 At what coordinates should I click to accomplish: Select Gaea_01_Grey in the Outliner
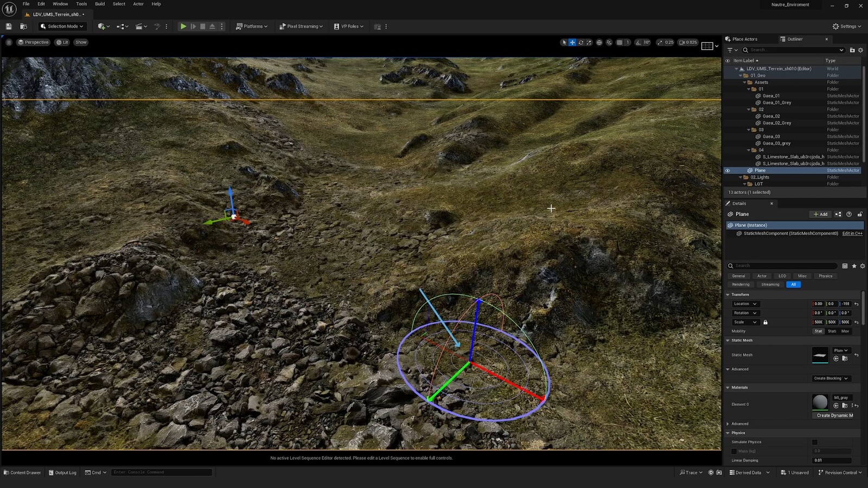pos(776,102)
